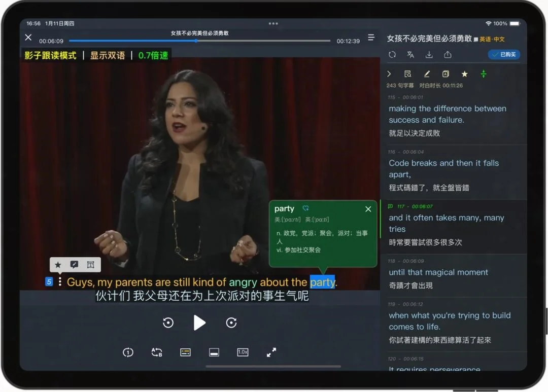Toggle single sentence loop icon
548x392 pixels.
point(128,352)
